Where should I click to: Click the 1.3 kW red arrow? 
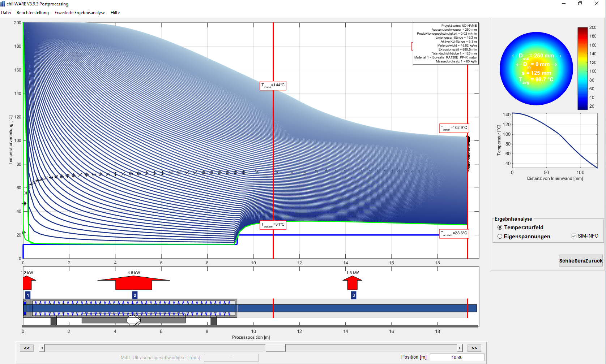(352, 283)
